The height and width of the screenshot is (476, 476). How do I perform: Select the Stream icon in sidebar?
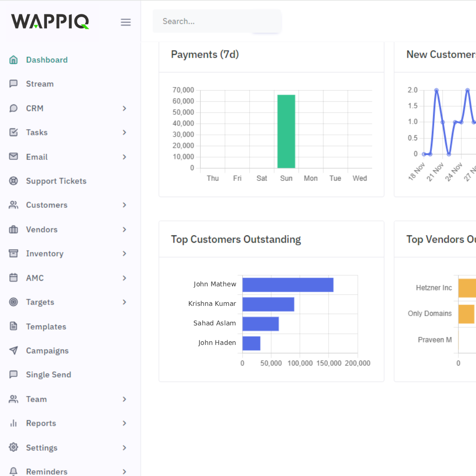(13, 84)
